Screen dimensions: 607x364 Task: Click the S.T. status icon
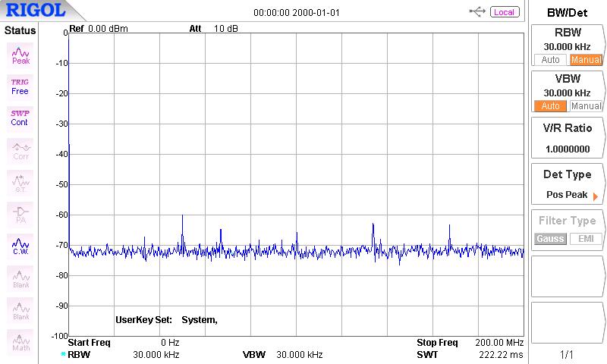click(x=20, y=183)
